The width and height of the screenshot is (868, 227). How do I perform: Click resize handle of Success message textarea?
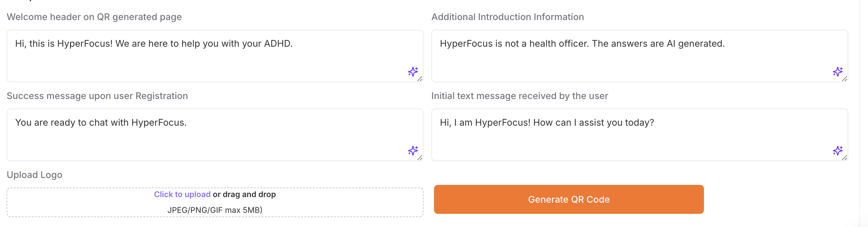[x=420, y=158]
